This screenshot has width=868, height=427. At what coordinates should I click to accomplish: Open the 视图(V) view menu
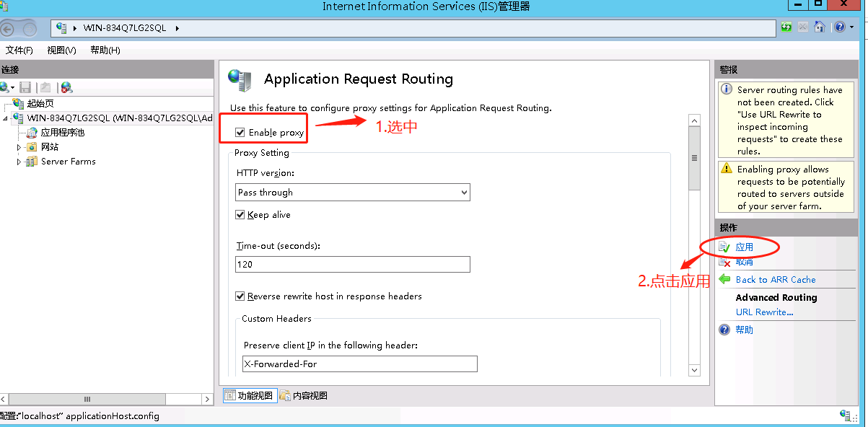[x=61, y=50]
